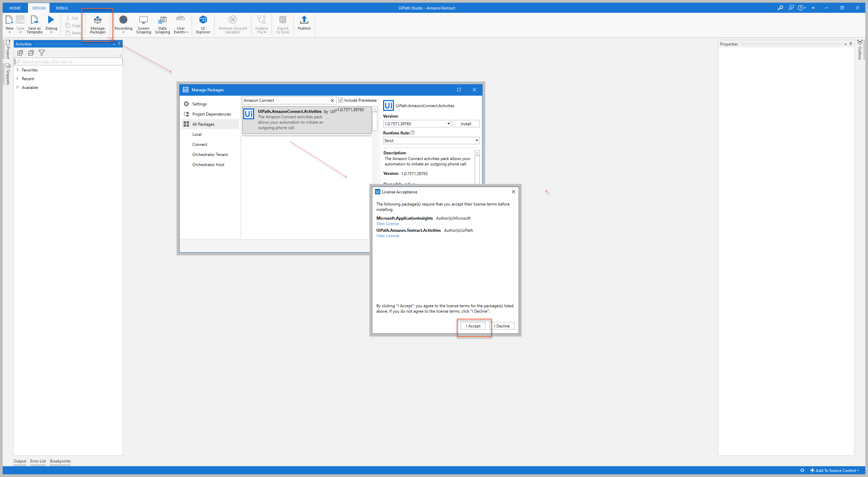
Task: Click the Paste command
Action: pyautogui.click(x=73, y=33)
